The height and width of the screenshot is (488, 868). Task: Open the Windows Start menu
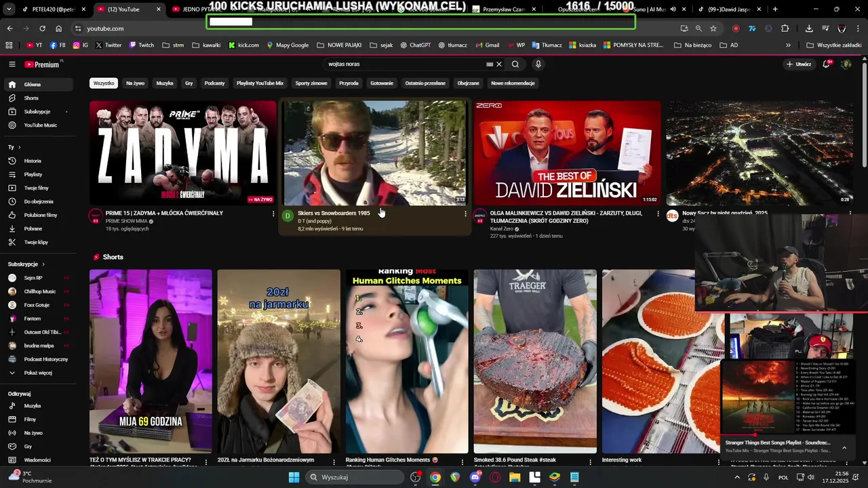click(x=294, y=477)
